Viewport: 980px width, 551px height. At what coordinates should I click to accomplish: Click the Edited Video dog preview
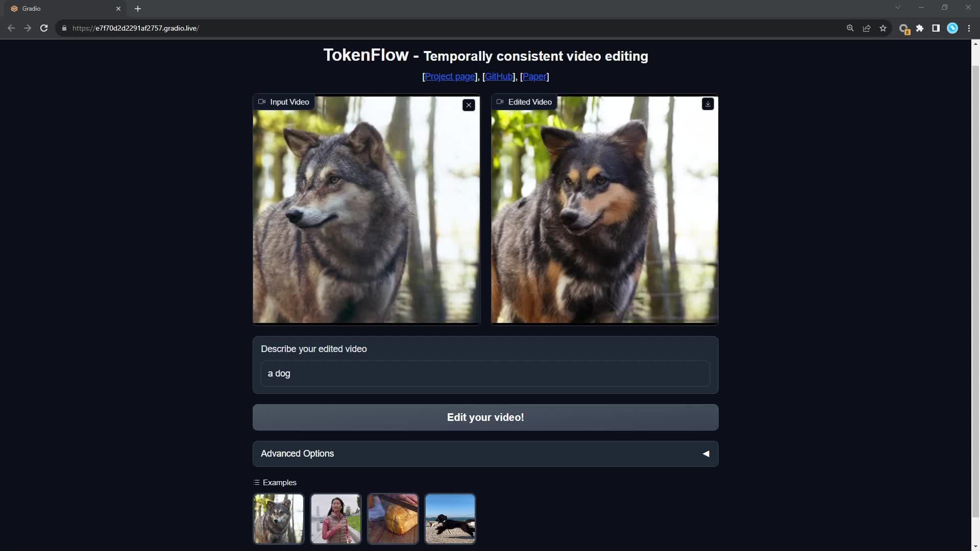pyautogui.click(x=604, y=210)
